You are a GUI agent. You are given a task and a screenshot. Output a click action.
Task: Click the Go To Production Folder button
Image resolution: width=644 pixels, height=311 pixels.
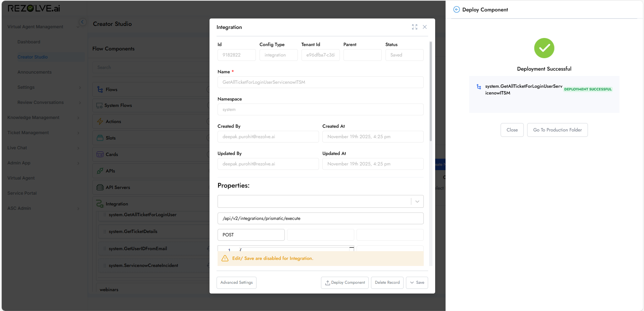(x=557, y=130)
